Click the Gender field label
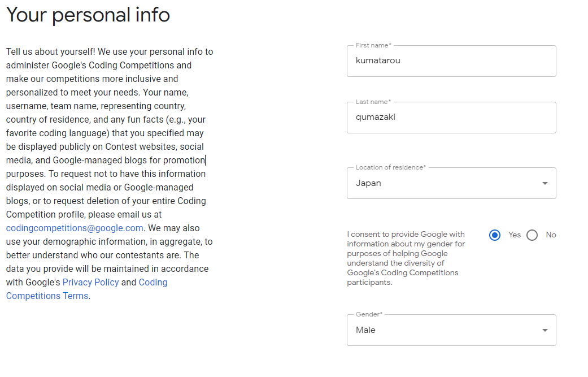588x377 pixels. point(369,314)
